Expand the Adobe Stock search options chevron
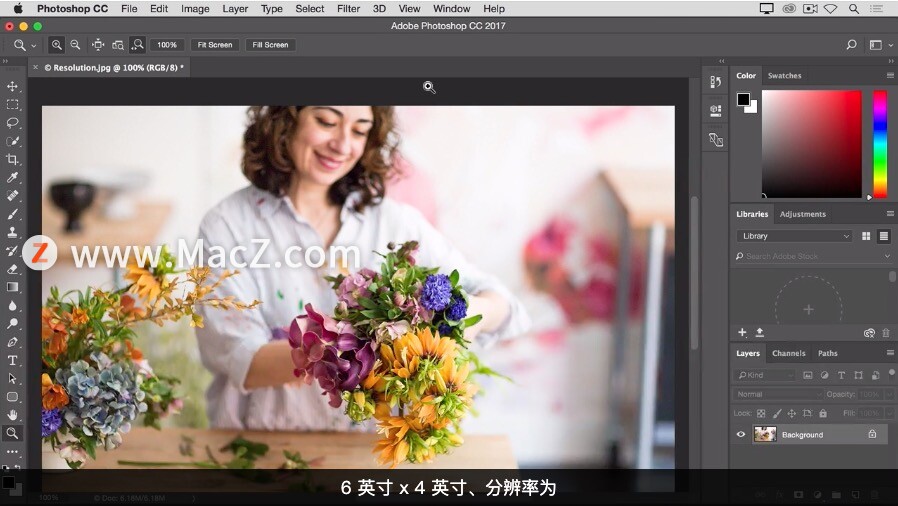Image resolution: width=898 pixels, height=506 pixels. pos(887,256)
